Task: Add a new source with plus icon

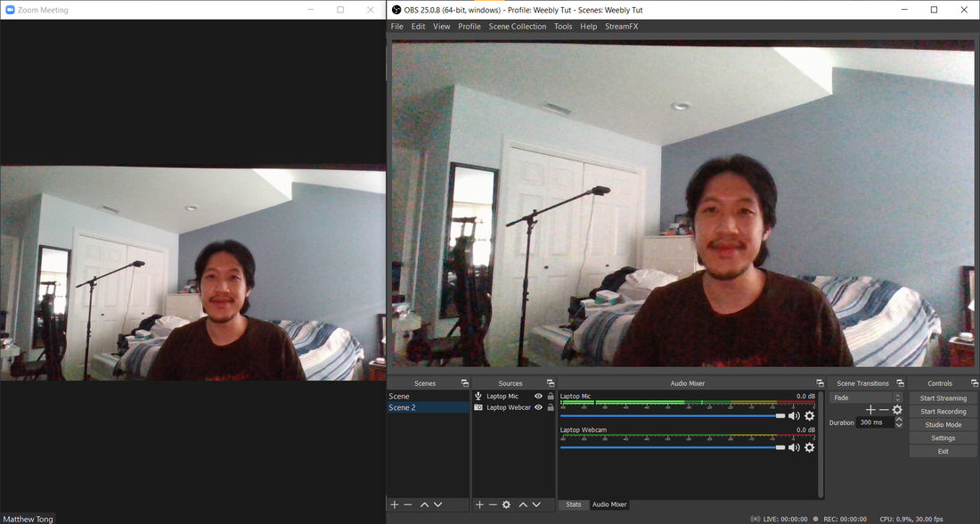Action: pos(479,504)
